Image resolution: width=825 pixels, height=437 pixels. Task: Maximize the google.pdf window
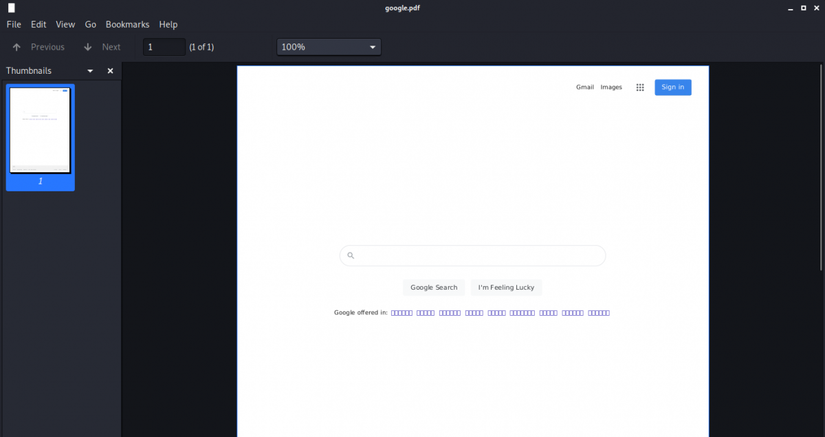803,8
